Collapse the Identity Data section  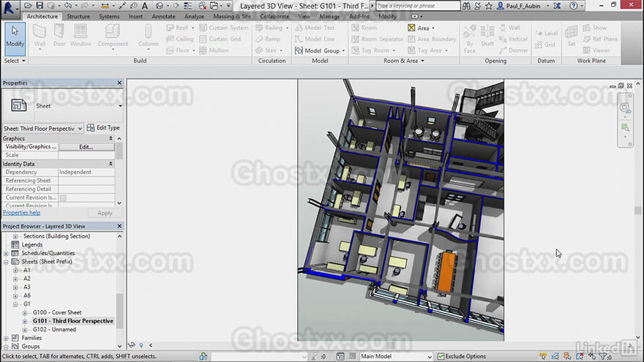(111, 164)
